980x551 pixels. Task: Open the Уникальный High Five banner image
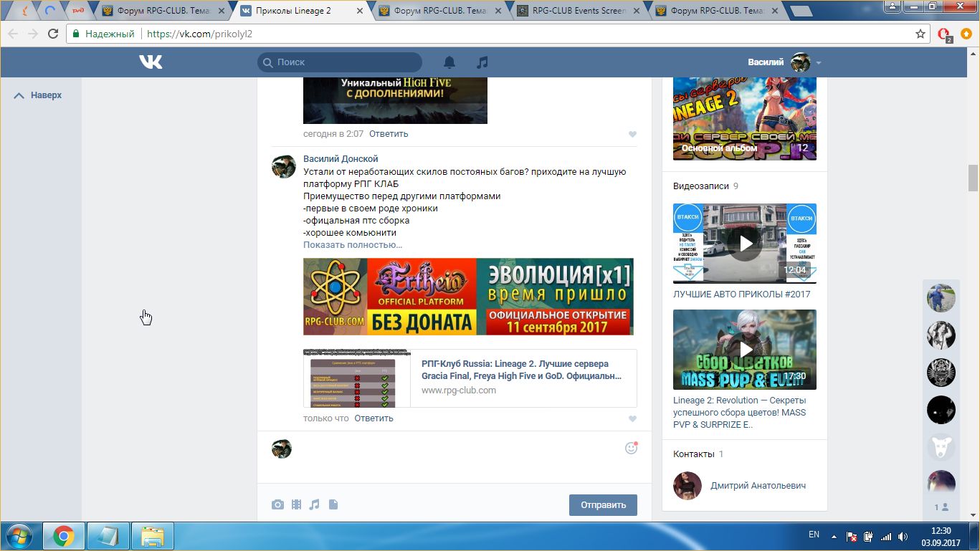[x=395, y=100]
